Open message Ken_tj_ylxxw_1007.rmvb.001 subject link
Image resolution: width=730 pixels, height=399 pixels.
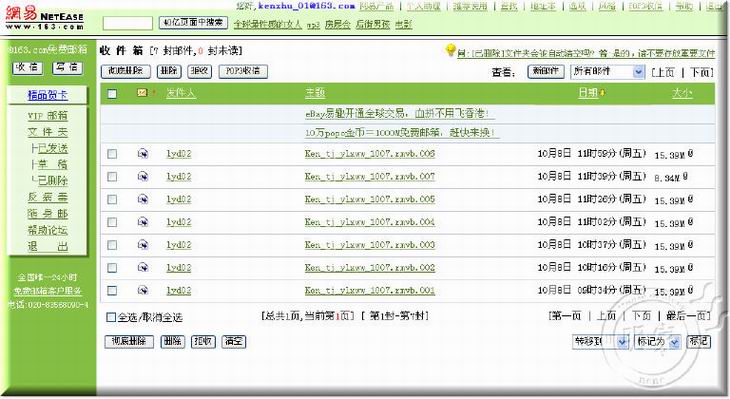click(x=370, y=291)
